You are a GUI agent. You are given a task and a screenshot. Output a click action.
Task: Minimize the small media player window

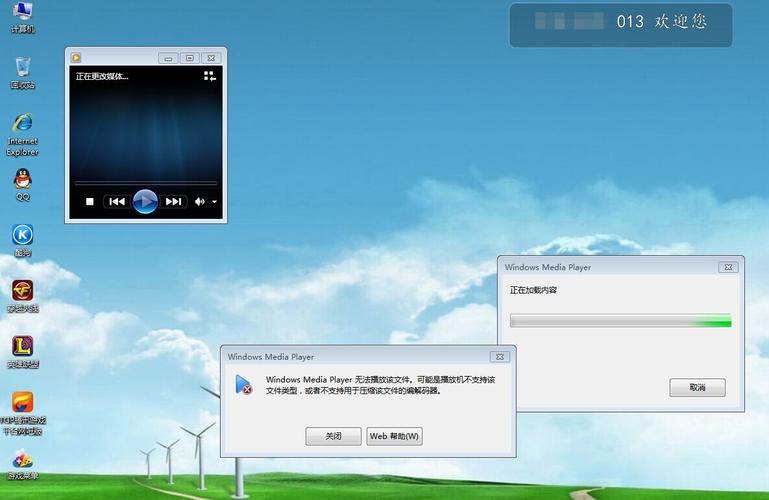pyautogui.click(x=168, y=58)
